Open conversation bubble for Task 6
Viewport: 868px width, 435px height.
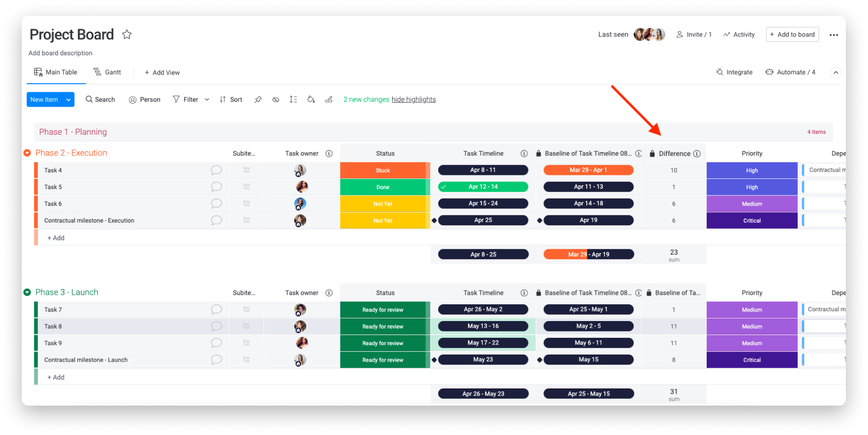click(x=217, y=203)
